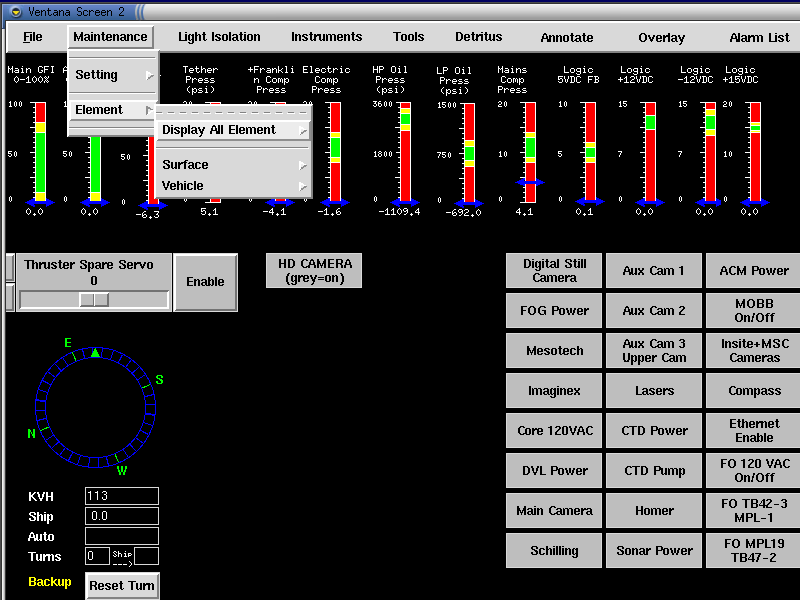Toggle FOG Power
Viewport: 800px width, 600px height.
[x=554, y=310]
